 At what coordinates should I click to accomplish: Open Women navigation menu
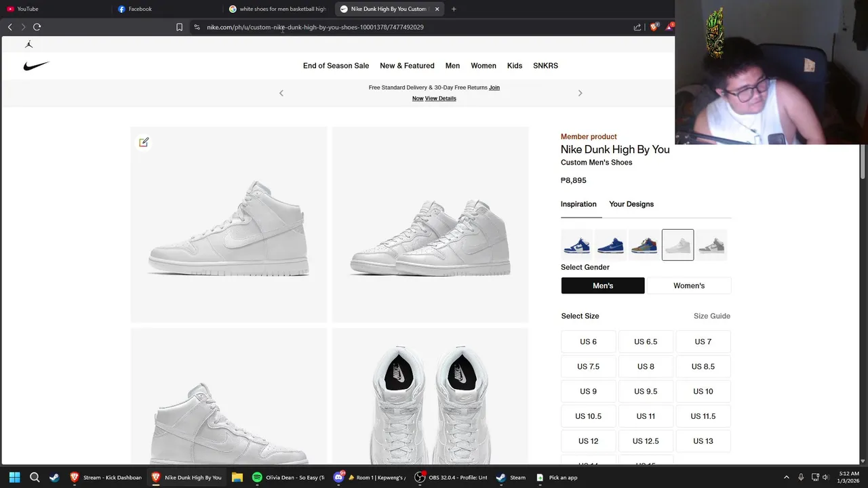pyautogui.click(x=484, y=66)
